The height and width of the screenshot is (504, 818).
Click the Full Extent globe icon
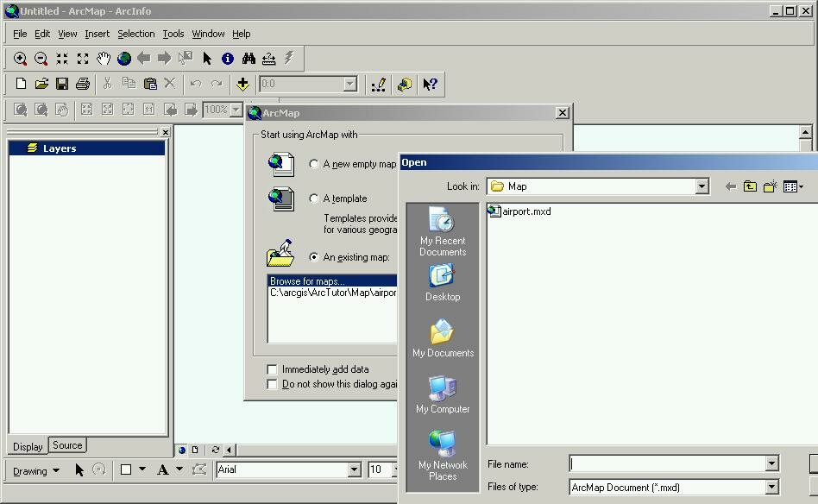124,59
